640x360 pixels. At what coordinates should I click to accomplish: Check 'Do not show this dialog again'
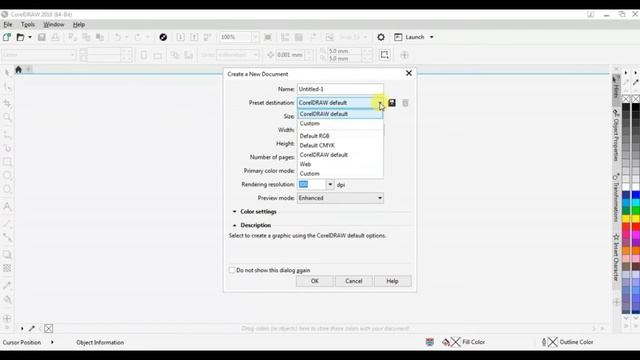tap(232, 270)
